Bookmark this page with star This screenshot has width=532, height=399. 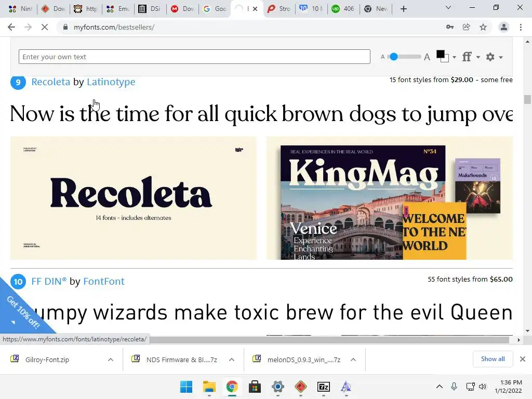click(x=483, y=27)
